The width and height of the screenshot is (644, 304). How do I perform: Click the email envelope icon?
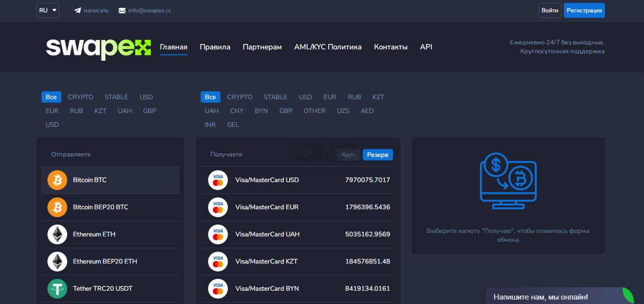point(122,10)
